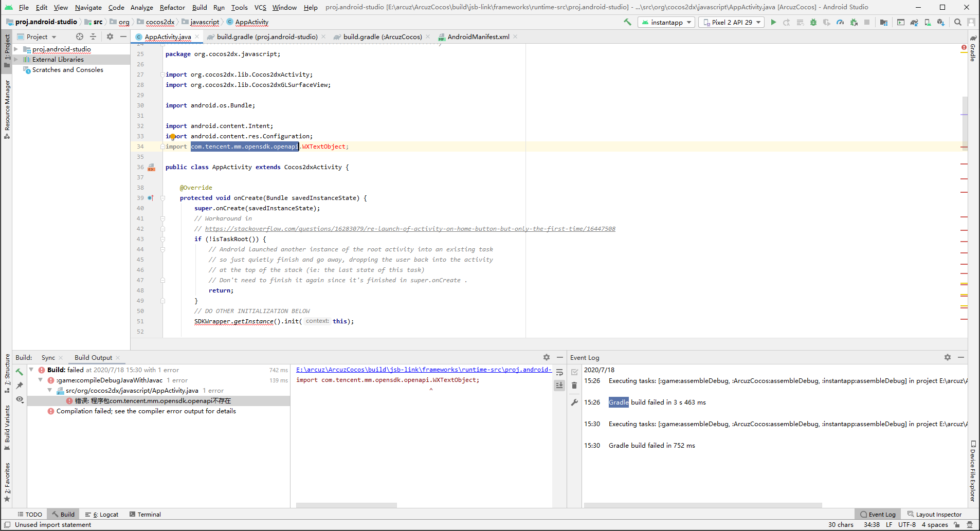Viewport: 980px width, 531px height.
Task: Open the AVD Manager
Action: click(x=928, y=22)
